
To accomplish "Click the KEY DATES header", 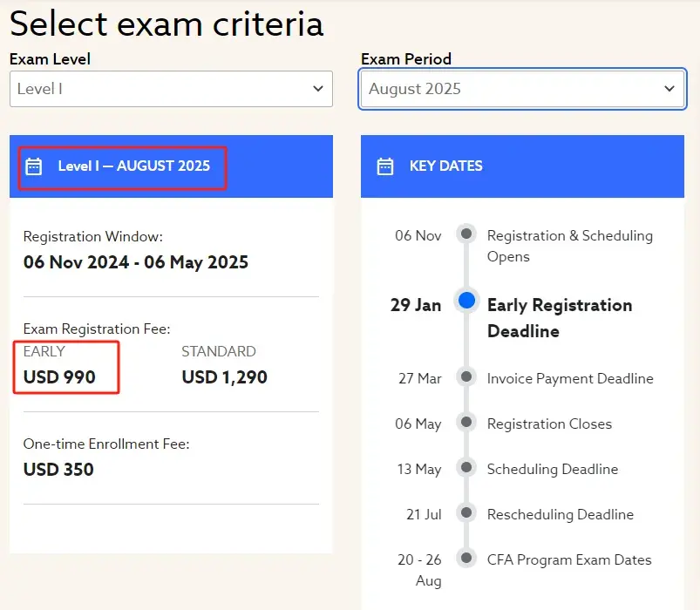I will tap(445, 166).
